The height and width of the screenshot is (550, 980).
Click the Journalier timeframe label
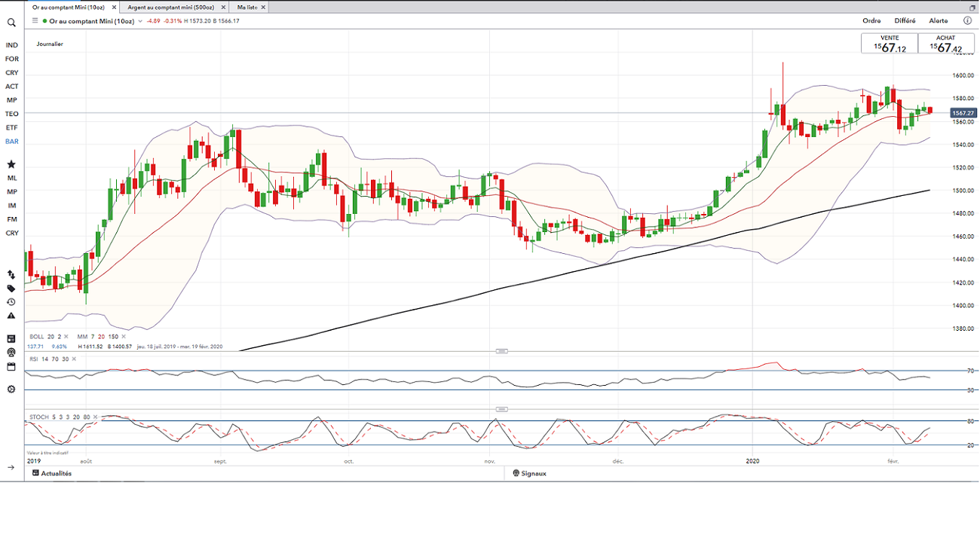(50, 44)
